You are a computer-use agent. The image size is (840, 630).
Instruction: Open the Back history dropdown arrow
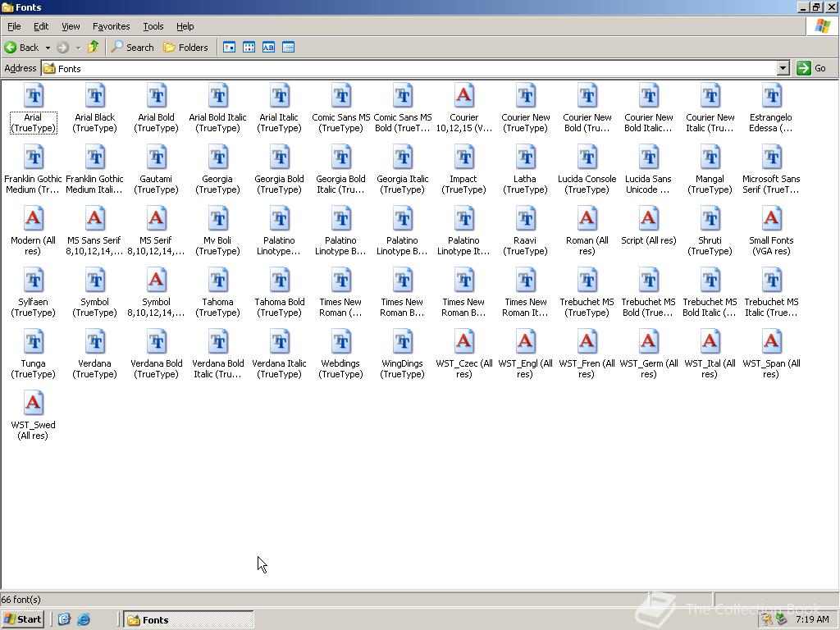click(x=48, y=48)
